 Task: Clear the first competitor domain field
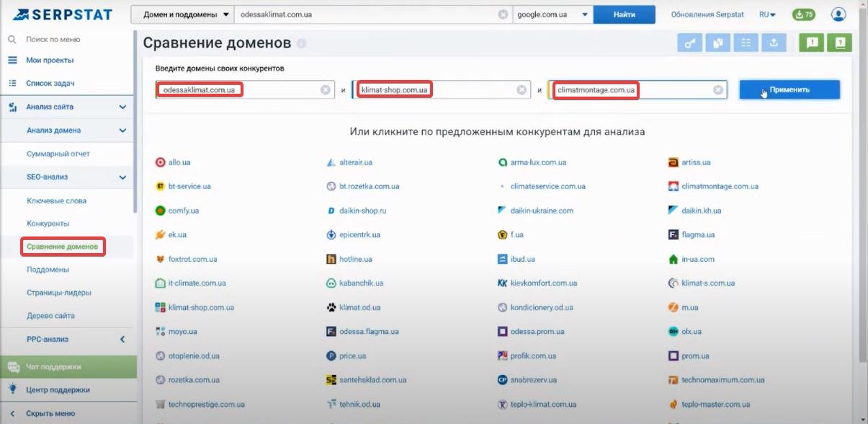[326, 90]
